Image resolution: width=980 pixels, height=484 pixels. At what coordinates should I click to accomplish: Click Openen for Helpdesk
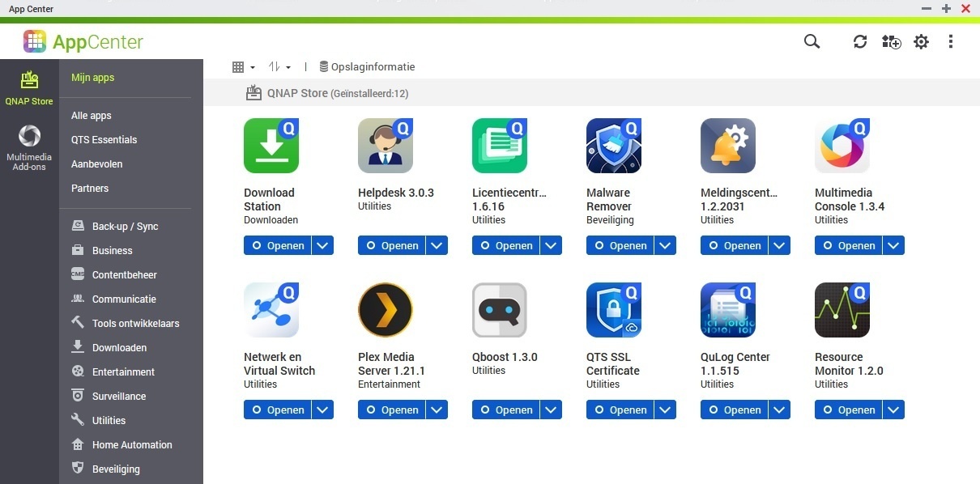click(x=392, y=245)
